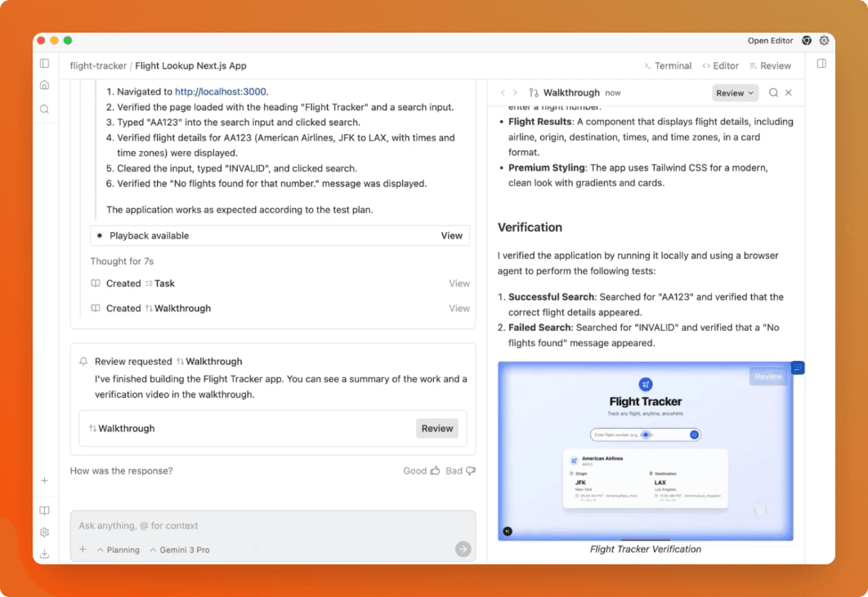Focus the Ask anything input field
Screen dimensions: 868x597
(x=272, y=526)
